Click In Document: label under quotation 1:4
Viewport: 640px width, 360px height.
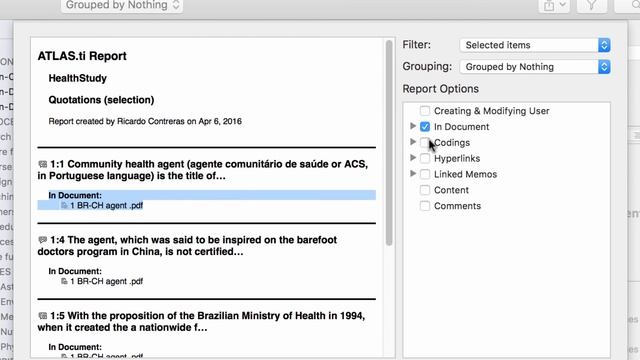point(75,271)
